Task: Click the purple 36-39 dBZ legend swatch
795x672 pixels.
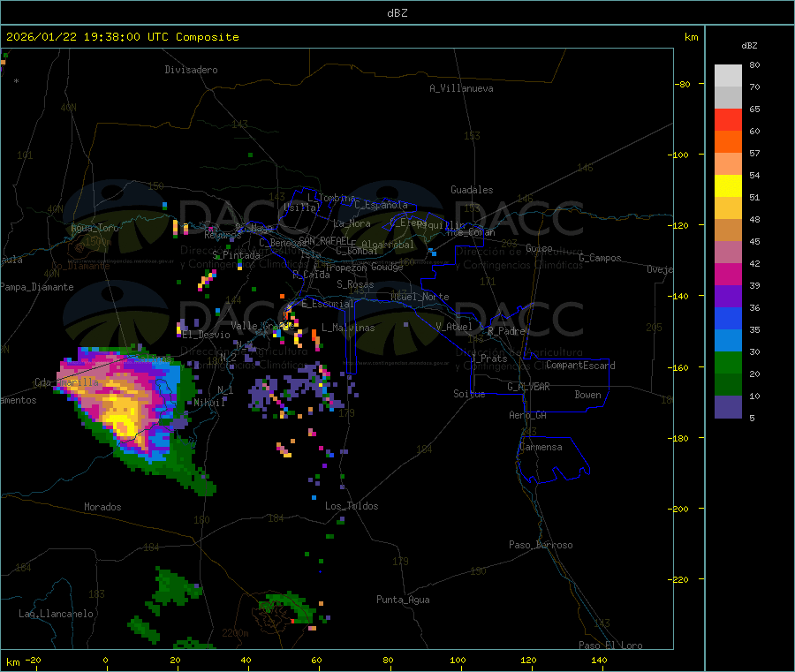Action: [728, 297]
